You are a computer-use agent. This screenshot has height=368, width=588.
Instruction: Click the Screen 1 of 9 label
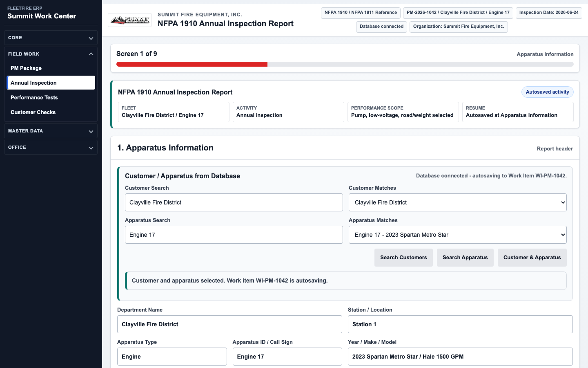tap(137, 54)
